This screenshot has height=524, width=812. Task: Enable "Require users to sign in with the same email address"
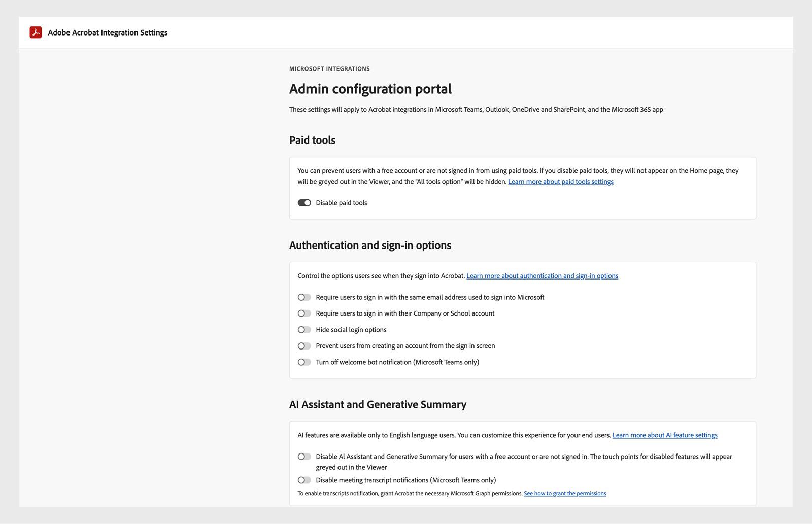[304, 297]
